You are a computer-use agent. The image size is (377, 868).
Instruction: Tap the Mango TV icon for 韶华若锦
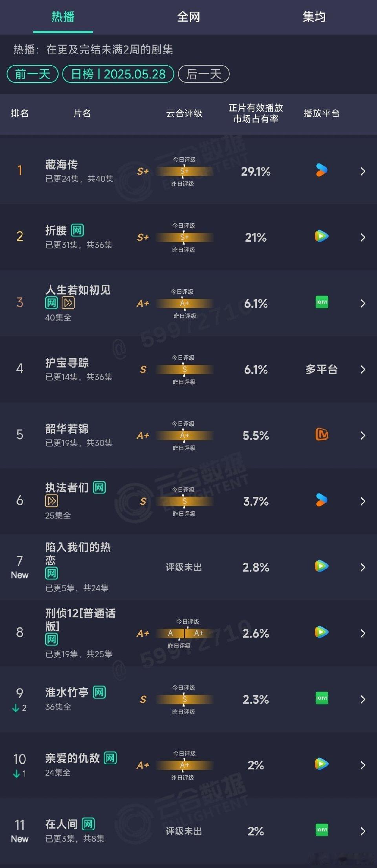point(322,434)
